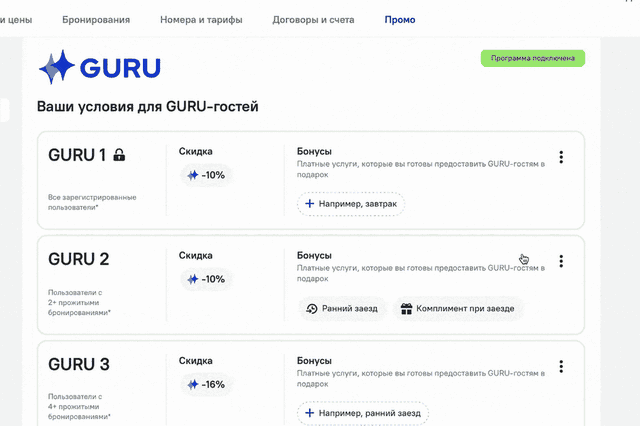Image resolution: width=640 pixels, height=426 pixels.
Task: Click the GURU 3 level title
Action: point(79,364)
